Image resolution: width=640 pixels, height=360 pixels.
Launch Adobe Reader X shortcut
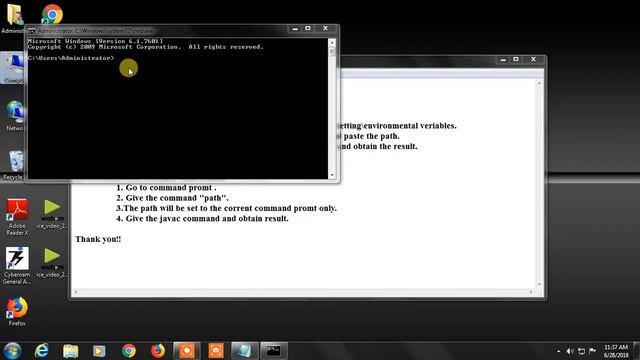click(17, 217)
